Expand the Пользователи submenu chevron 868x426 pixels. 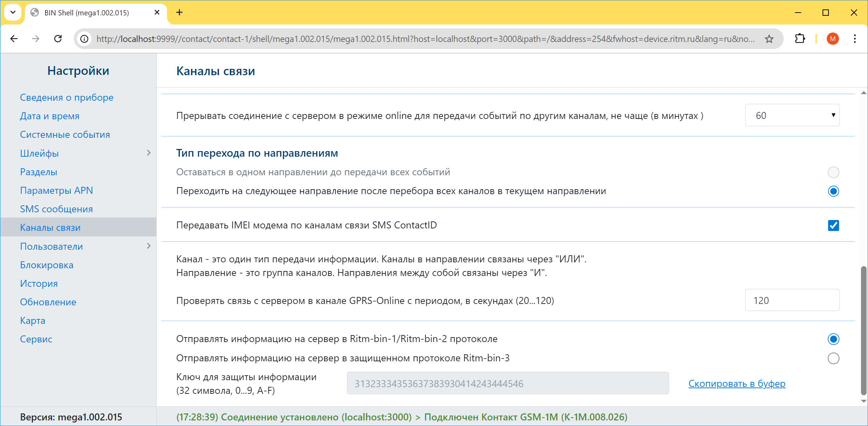tap(149, 246)
